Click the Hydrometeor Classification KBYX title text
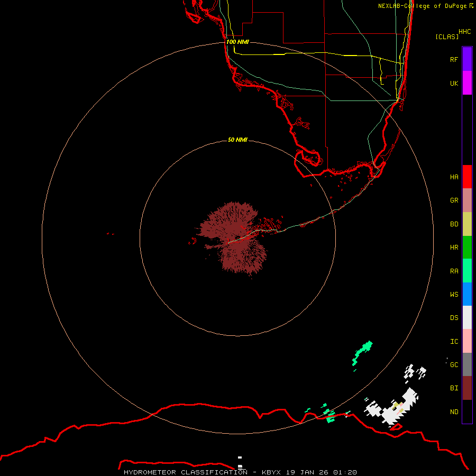Viewport: 476px width, 476px height. (240, 472)
